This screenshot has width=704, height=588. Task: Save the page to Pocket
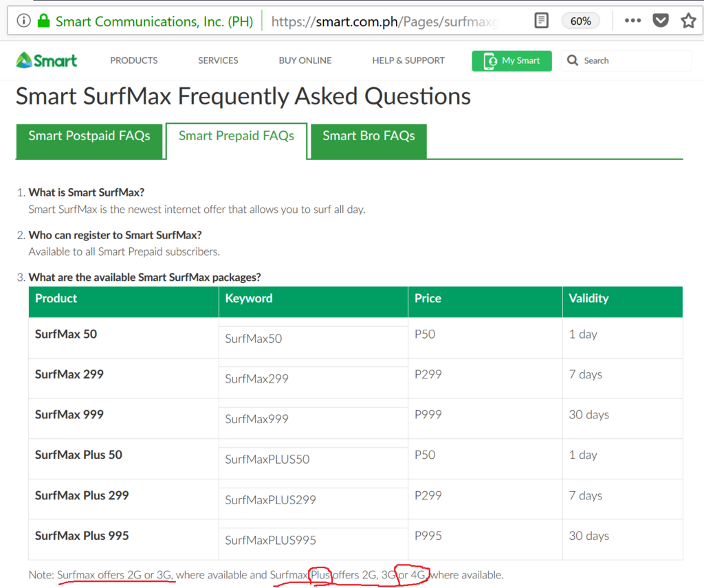click(661, 21)
